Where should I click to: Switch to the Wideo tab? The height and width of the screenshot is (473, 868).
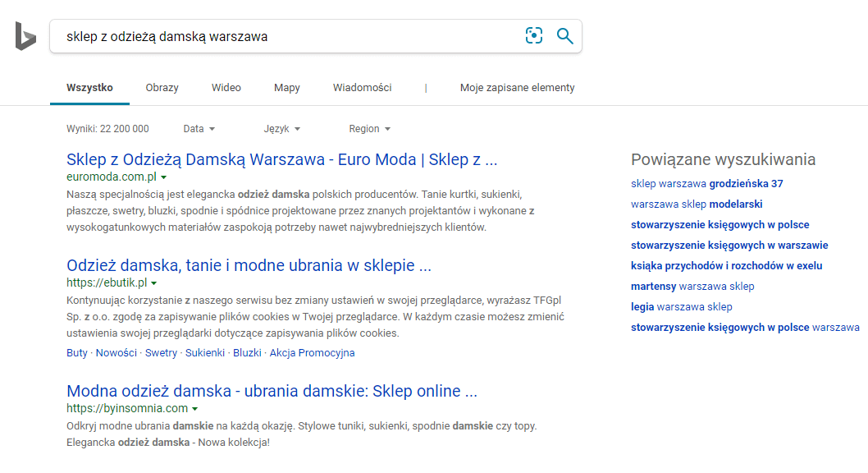pos(226,88)
